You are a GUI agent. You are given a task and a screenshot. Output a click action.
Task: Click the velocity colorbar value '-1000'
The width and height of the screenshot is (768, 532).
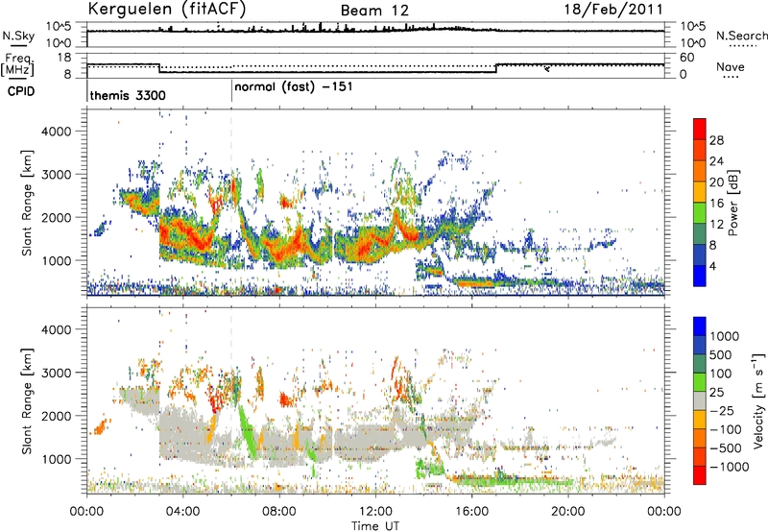[729, 467]
